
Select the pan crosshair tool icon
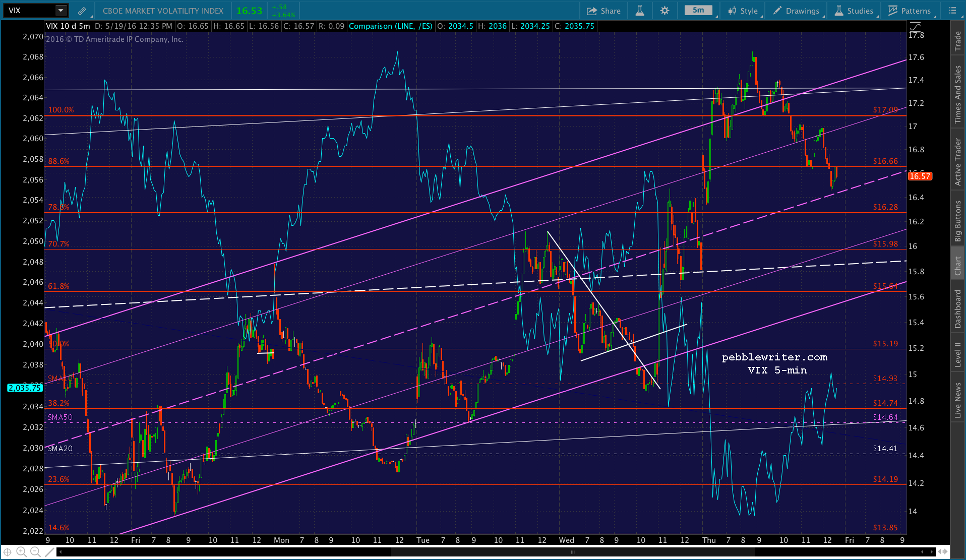[8, 552]
